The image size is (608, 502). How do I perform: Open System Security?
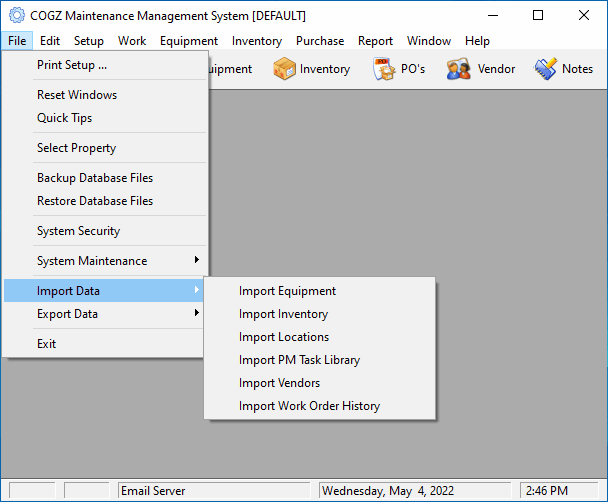[x=105, y=231]
